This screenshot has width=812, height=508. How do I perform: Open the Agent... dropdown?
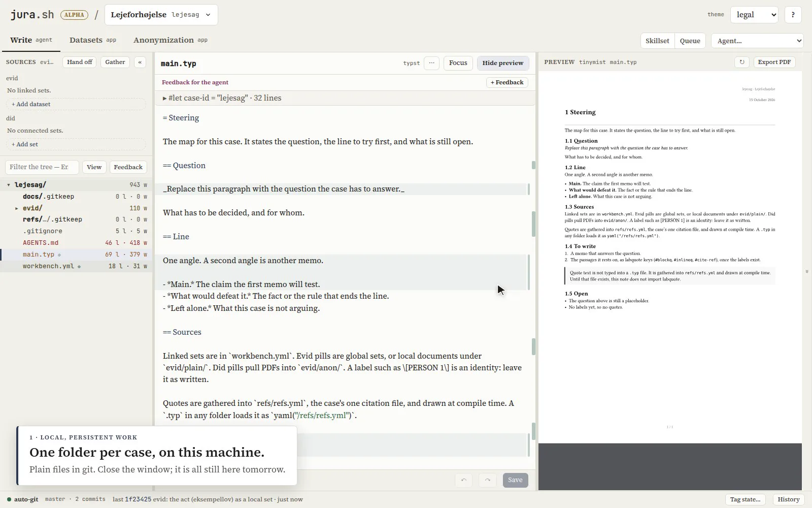coord(757,41)
